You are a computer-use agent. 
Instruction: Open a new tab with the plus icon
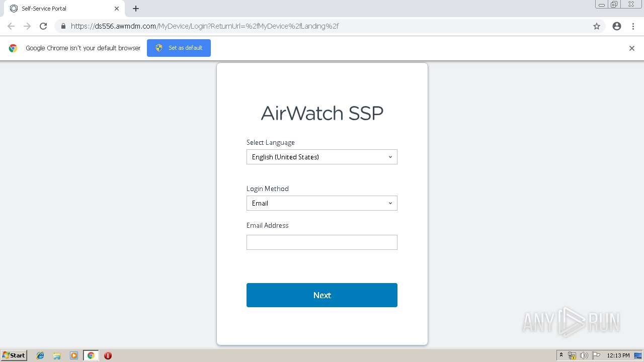[136, 9]
